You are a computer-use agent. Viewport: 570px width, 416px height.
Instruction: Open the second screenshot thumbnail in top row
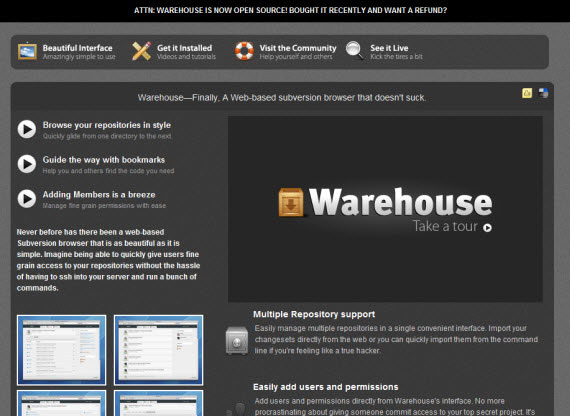tap(158, 350)
